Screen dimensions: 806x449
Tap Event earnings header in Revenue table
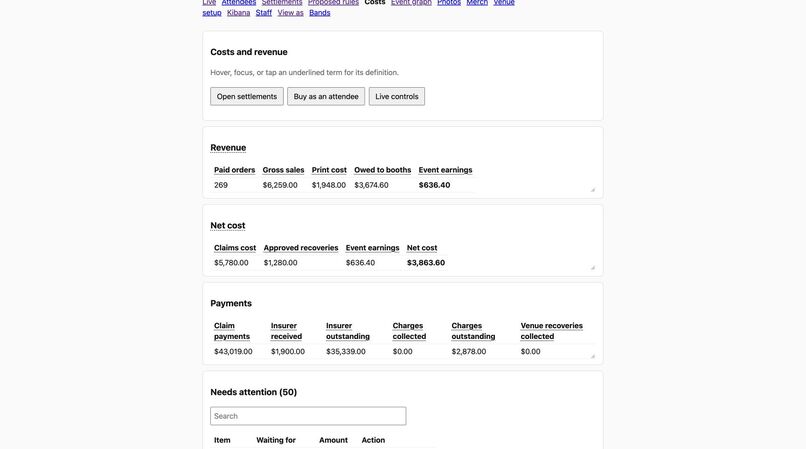click(445, 170)
